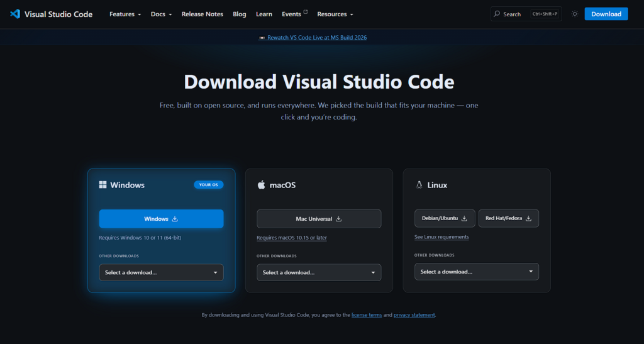The width and height of the screenshot is (644, 344).
Task: Click the YOUR OS badge
Action: 209,185
